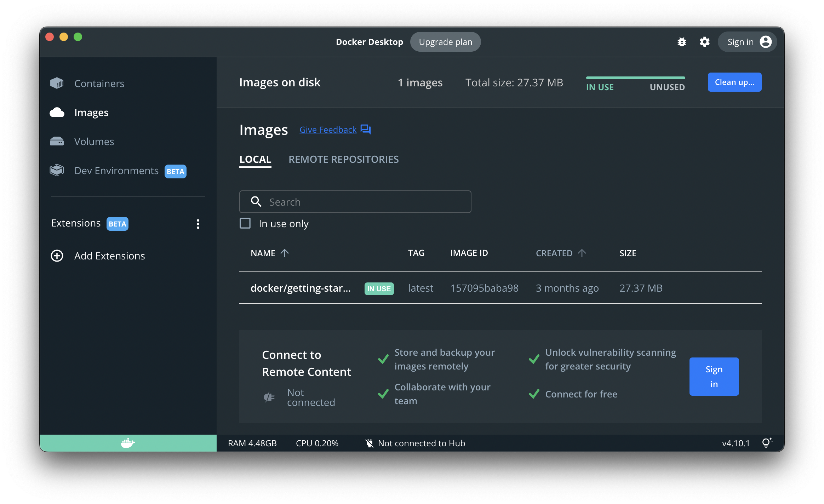Click the feedback chat bubble icon
The height and width of the screenshot is (504, 824).
pyautogui.click(x=366, y=130)
